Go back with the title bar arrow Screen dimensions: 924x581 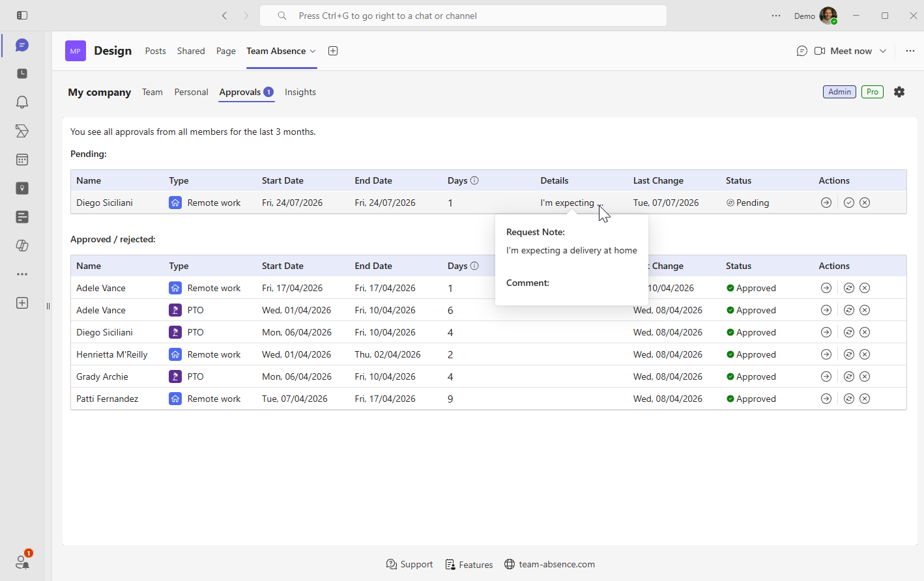(225, 16)
